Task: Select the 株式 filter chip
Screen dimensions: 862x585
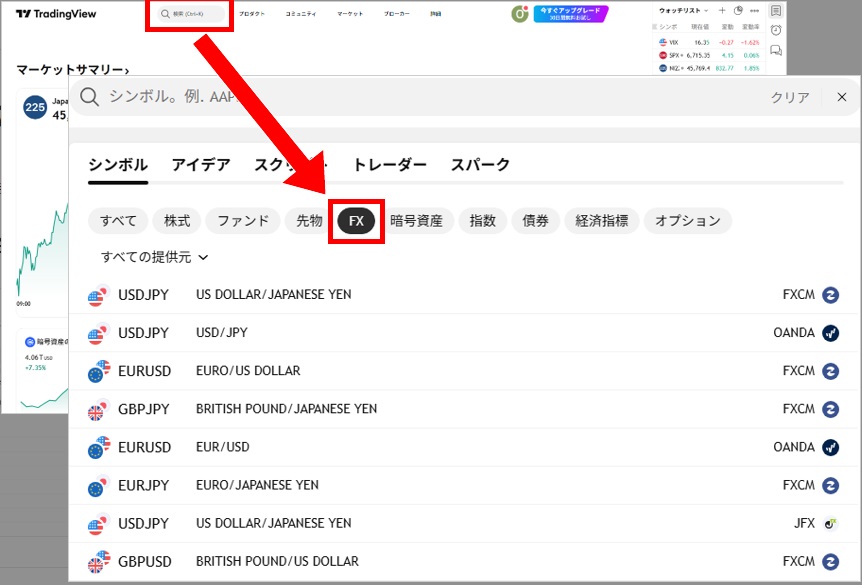Action: coord(177,221)
